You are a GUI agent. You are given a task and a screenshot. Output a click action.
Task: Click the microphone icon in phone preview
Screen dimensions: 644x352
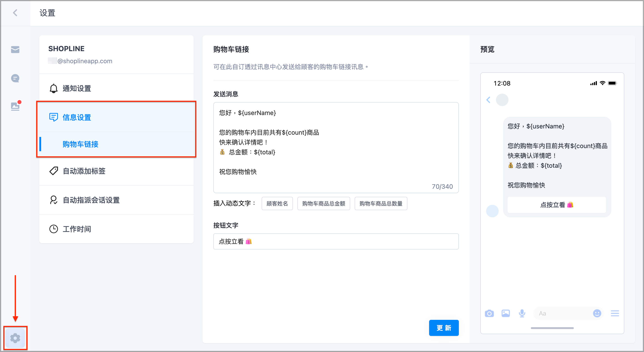click(522, 313)
